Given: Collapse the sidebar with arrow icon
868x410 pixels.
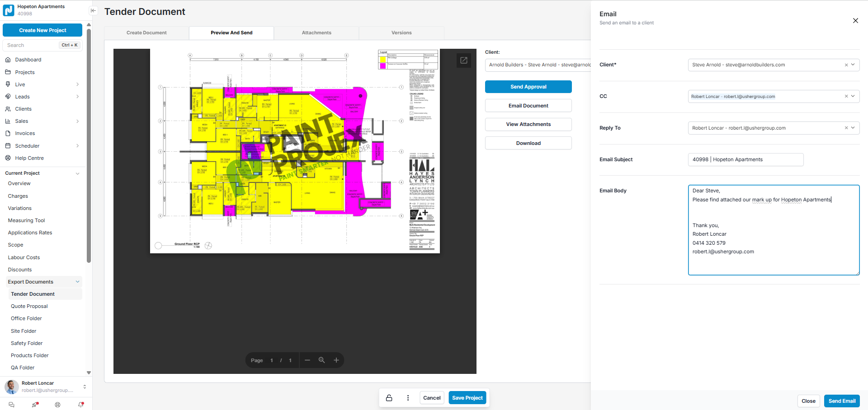Looking at the screenshot, I should 93,11.
